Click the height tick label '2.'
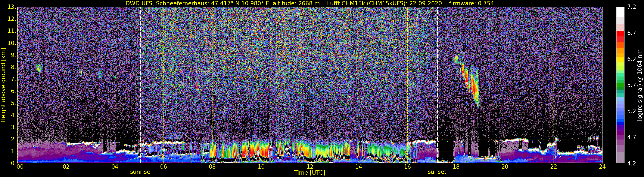The width and height of the screenshot is (644, 177). 13,139
